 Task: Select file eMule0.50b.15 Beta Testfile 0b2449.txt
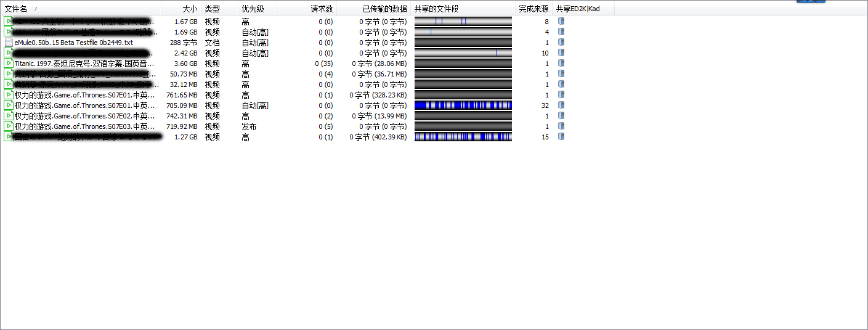point(73,43)
